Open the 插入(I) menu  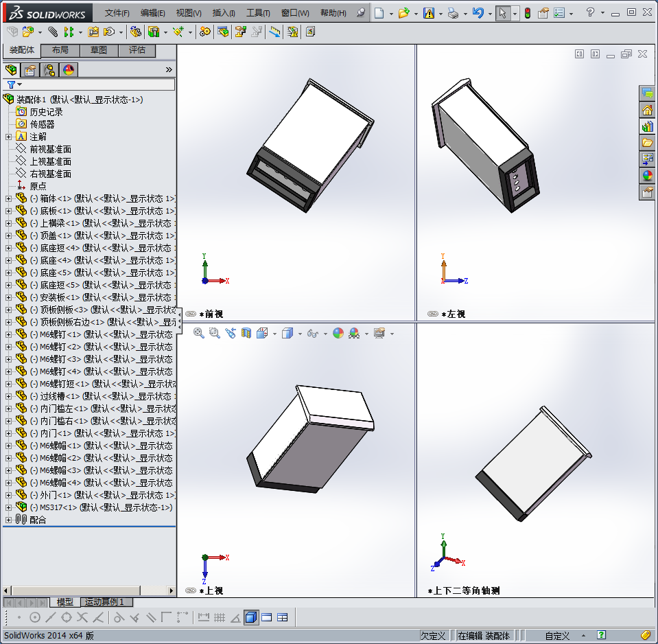click(x=224, y=13)
